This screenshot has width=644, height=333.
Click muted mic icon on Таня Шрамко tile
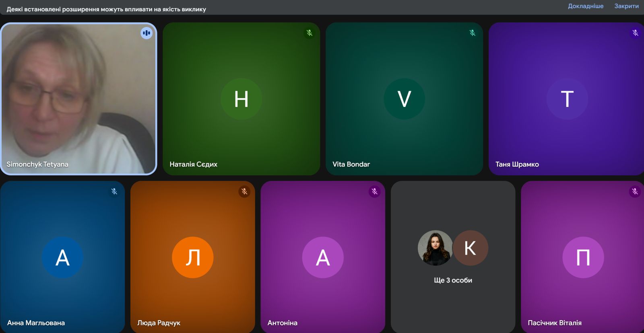click(x=635, y=33)
